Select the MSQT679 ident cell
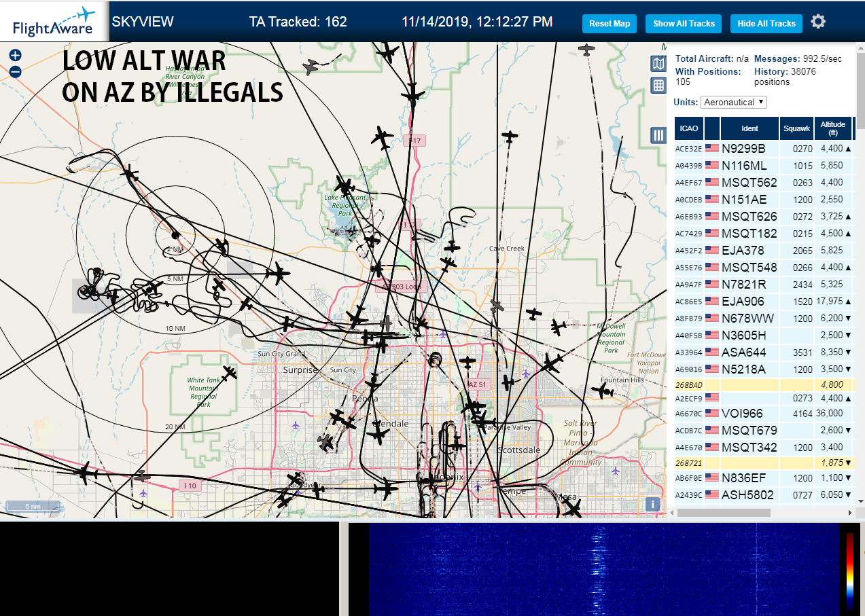This screenshot has height=616, width=865. (x=749, y=430)
